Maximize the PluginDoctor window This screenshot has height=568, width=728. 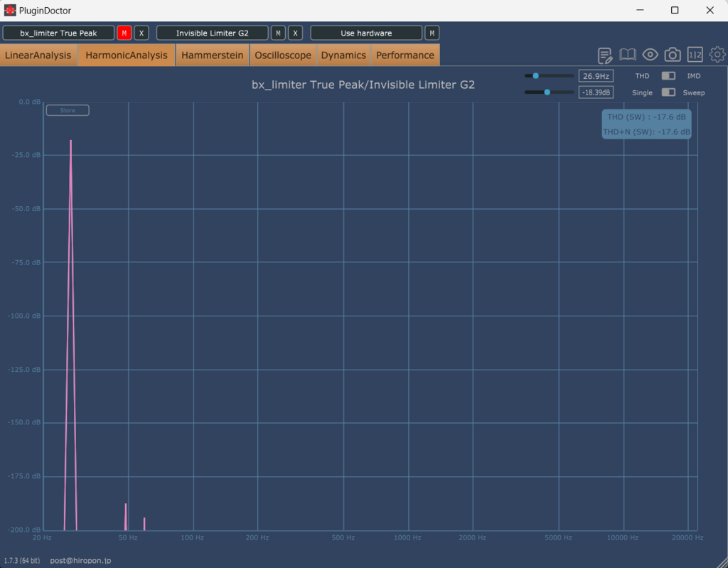tap(675, 10)
